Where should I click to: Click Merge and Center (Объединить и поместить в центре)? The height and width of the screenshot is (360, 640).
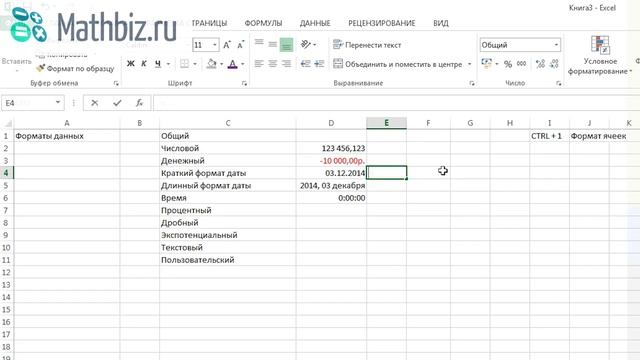tap(398, 64)
